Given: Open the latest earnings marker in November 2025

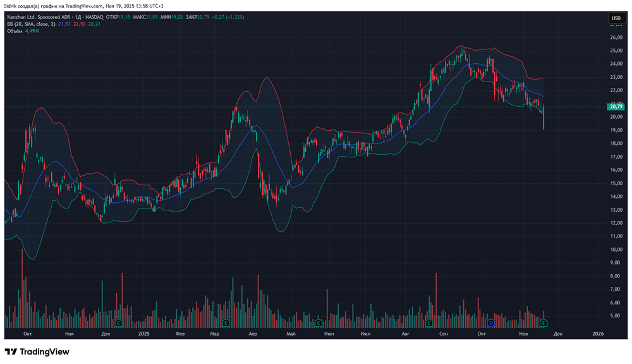Looking at the screenshot, I should click(543, 323).
